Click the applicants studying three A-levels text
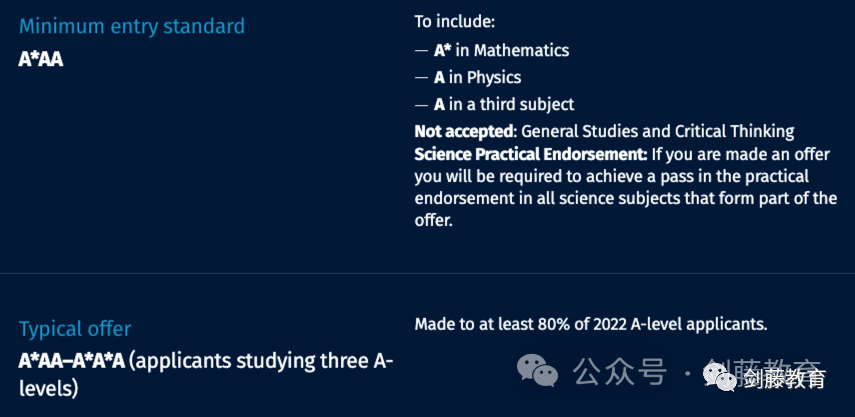 coord(206,374)
